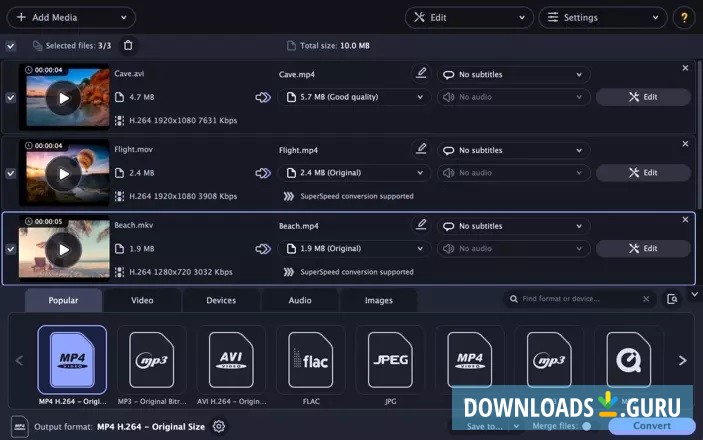703x440 pixels.
Task: Collapse the format panel with chevron
Action: pos(694,294)
